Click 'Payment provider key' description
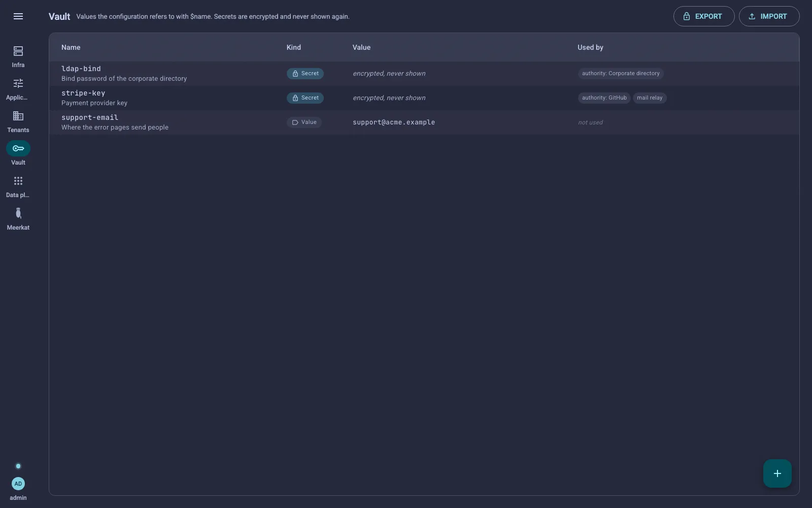 (94, 103)
